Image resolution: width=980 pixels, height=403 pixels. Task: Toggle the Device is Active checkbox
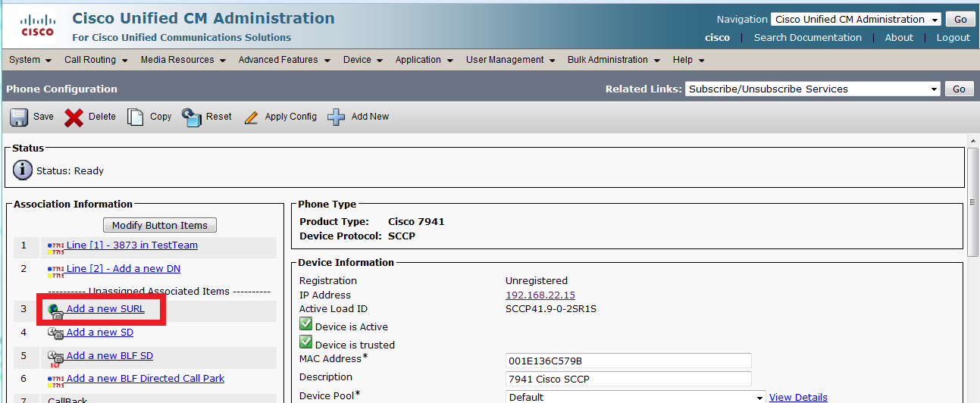click(306, 325)
